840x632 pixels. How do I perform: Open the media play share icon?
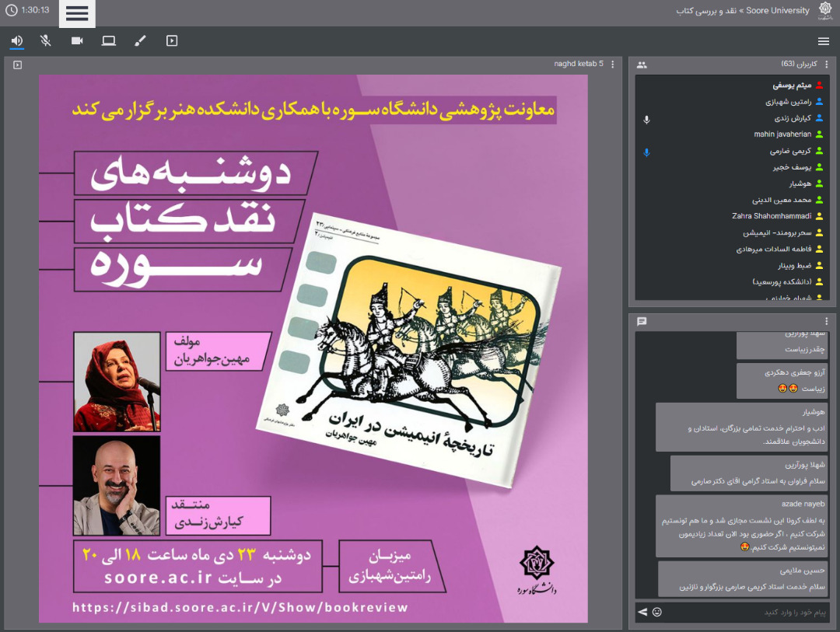171,40
